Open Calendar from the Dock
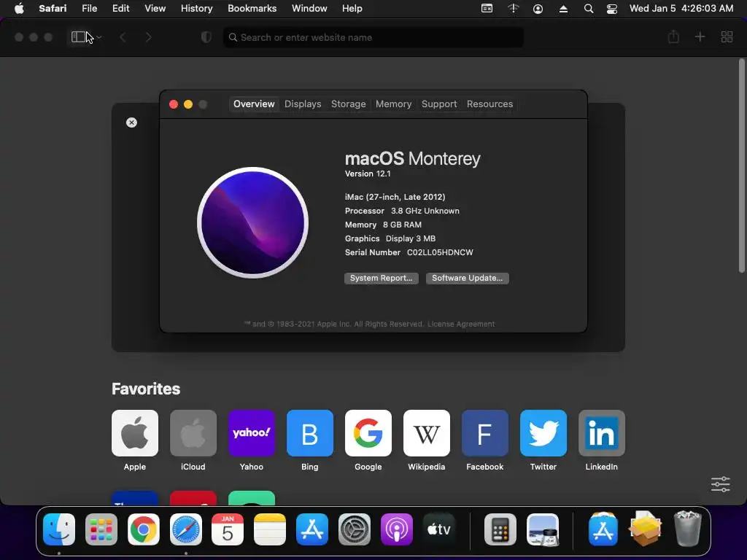Screen dimensions: 747x560 tap(228, 529)
